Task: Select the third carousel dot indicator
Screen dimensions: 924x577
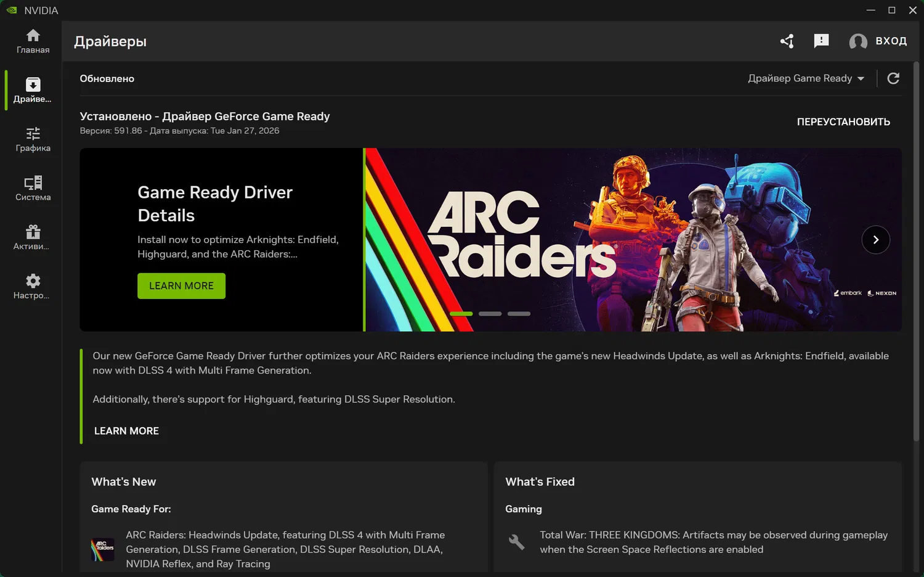Action: tap(519, 314)
